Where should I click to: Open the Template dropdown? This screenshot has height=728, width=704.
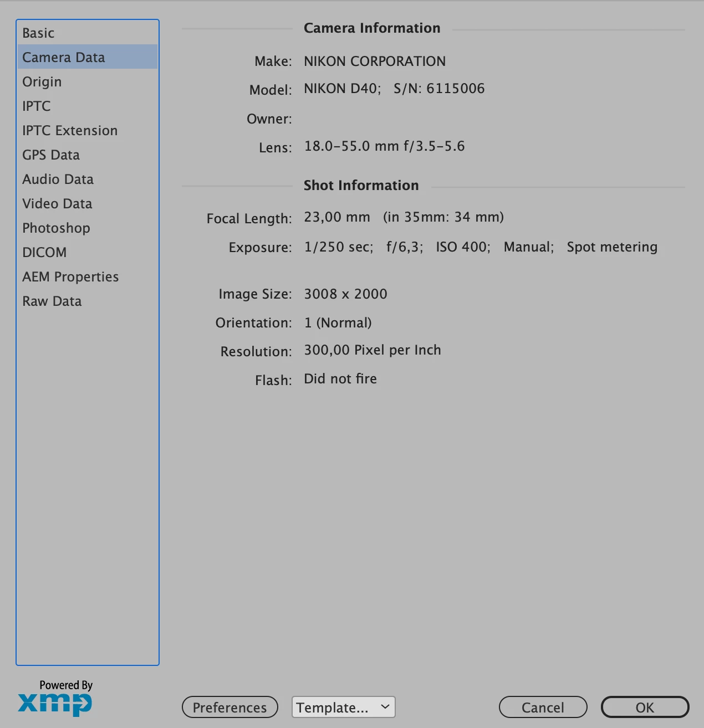pos(343,707)
